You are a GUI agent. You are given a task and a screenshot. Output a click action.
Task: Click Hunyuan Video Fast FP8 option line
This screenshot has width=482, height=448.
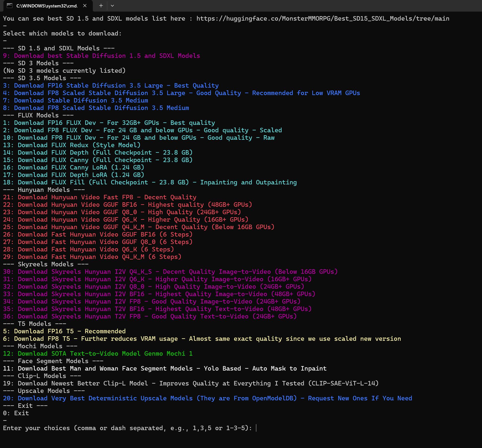click(x=99, y=197)
